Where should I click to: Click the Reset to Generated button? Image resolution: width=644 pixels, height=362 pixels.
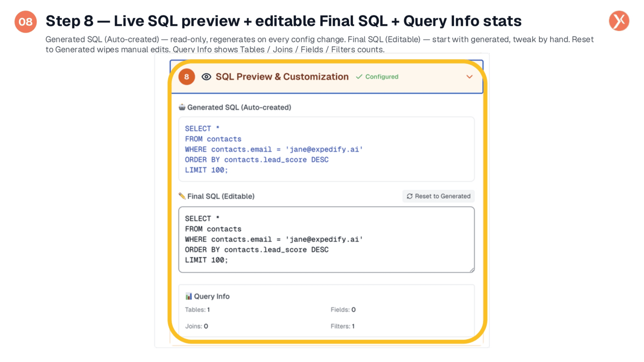point(438,196)
